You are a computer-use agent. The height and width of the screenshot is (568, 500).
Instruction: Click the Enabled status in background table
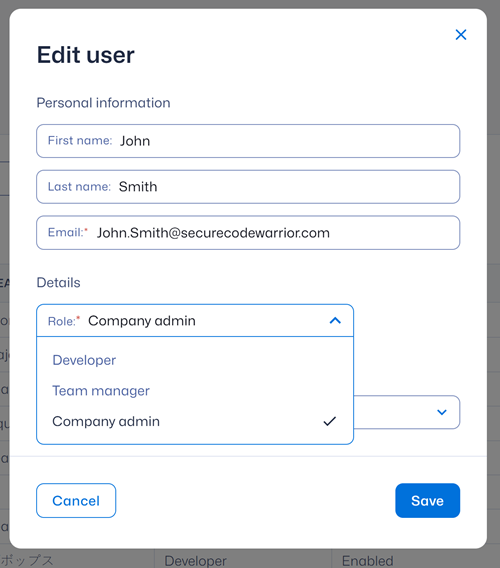(x=367, y=561)
